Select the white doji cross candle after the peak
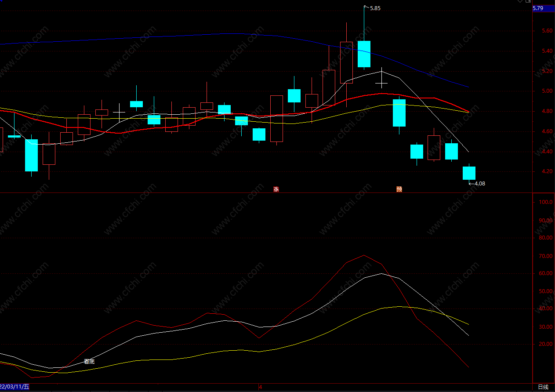The height and width of the screenshot is (392, 555). [381, 83]
